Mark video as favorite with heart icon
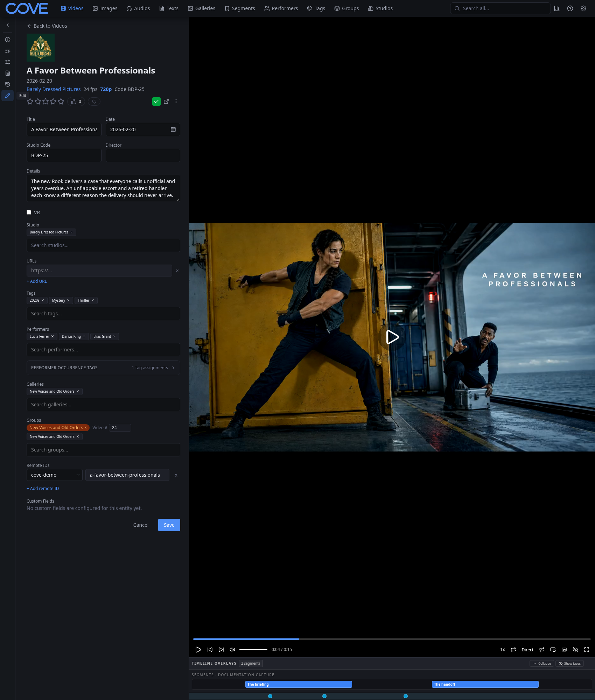 pos(94,101)
